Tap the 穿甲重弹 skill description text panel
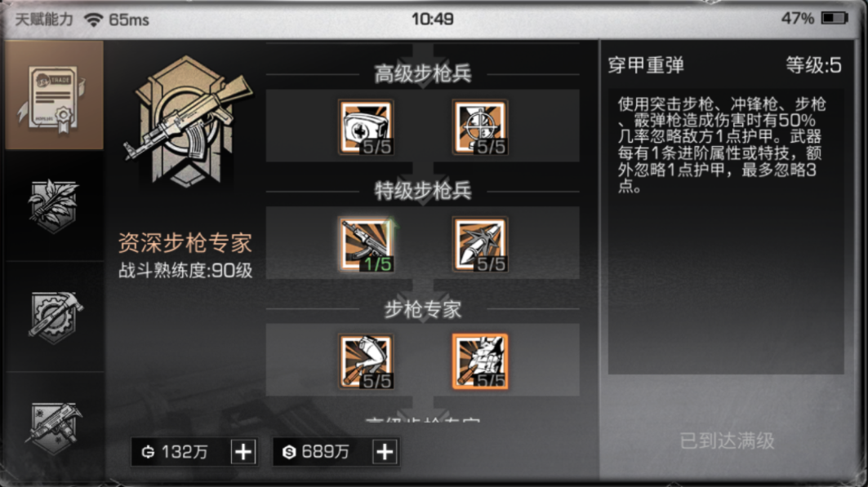 point(726,231)
